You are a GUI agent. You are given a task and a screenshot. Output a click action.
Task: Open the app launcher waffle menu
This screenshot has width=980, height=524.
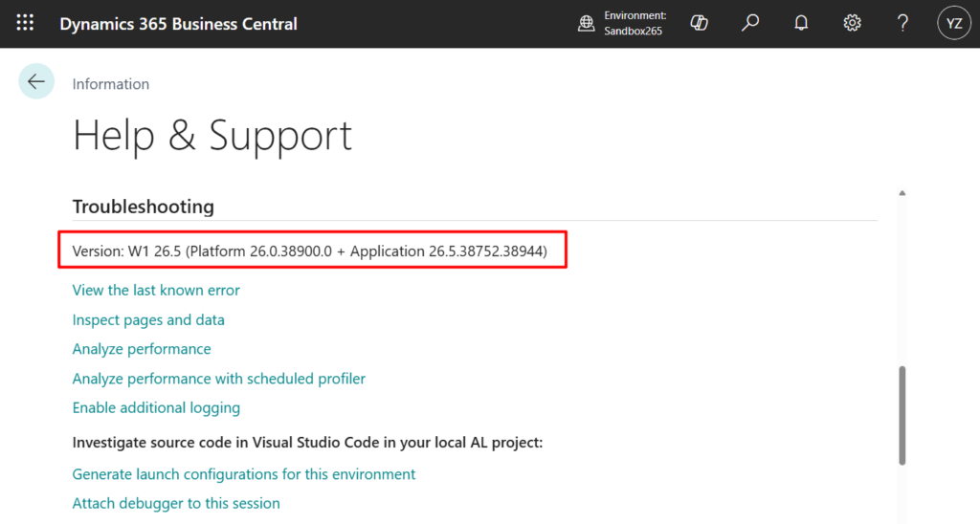tap(25, 23)
